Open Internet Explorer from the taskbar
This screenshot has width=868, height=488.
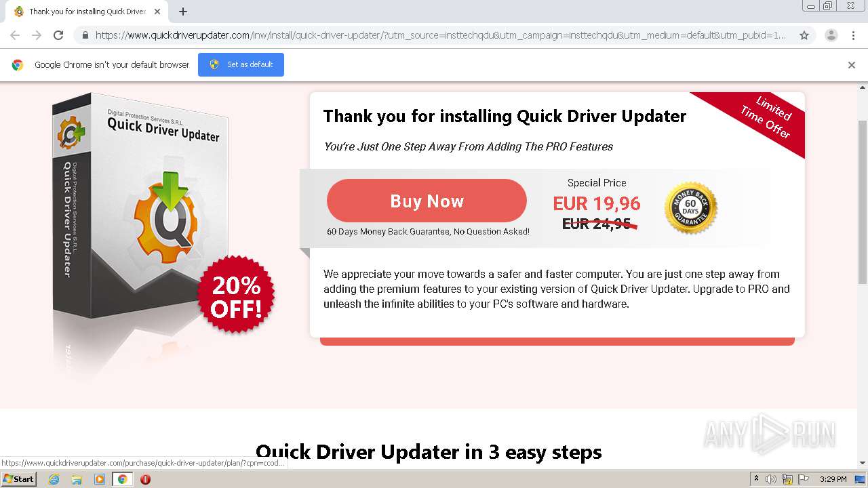click(54, 479)
